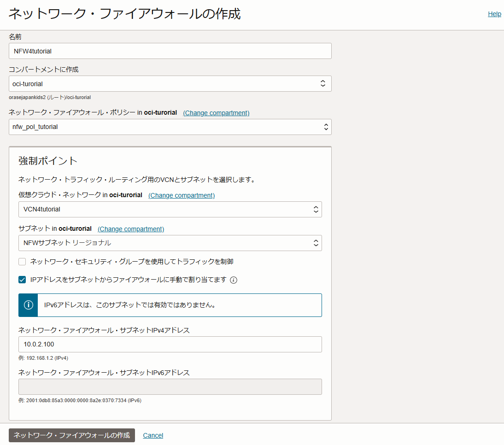Click Change compartment next to firewall policy
This screenshot has height=445, width=504.
tap(216, 112)
